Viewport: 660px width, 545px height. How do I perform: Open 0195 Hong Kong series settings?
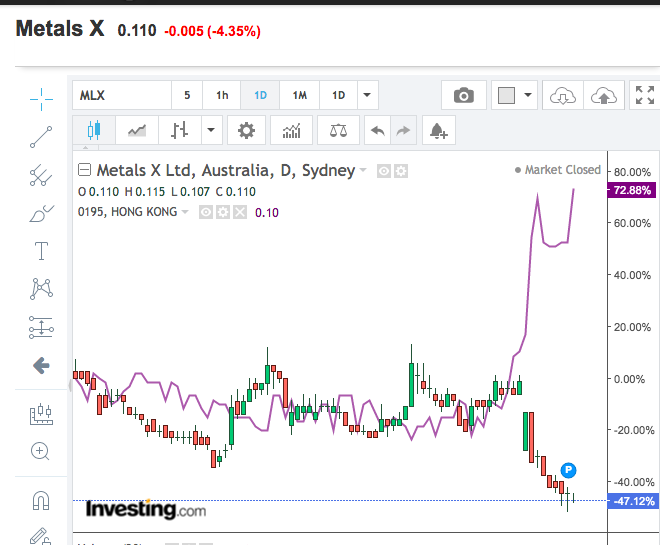point(223,213)
